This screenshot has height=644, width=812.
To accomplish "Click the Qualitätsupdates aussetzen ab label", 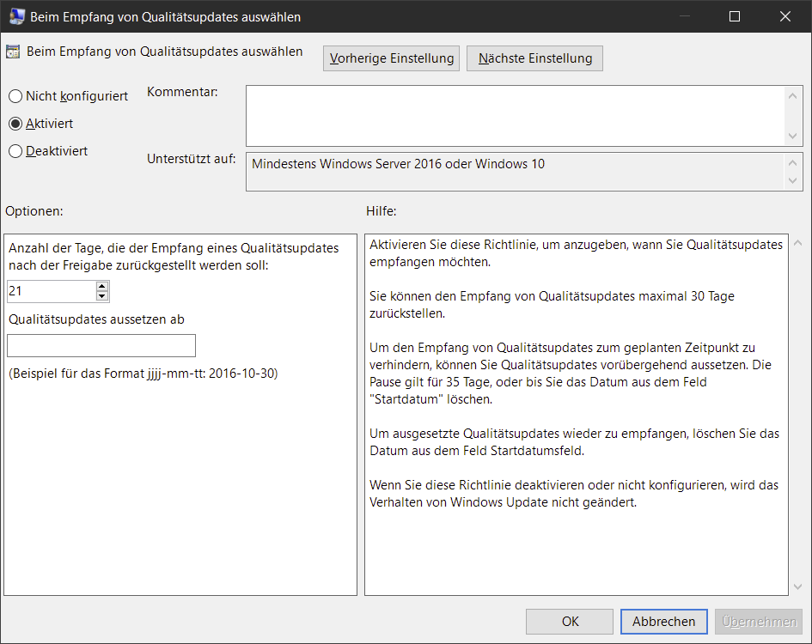I will (96, 319).
